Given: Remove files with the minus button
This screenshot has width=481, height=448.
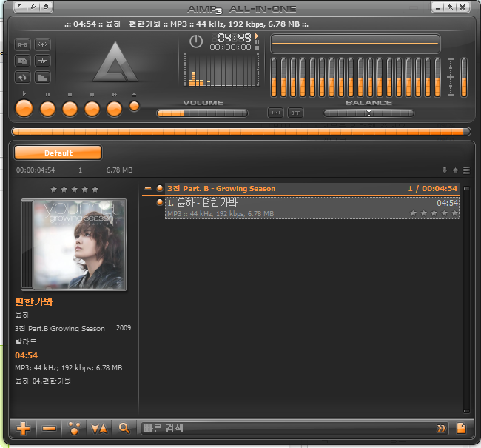Looking at the screenshot, I should pyautogui.click(x=49, y=428).
